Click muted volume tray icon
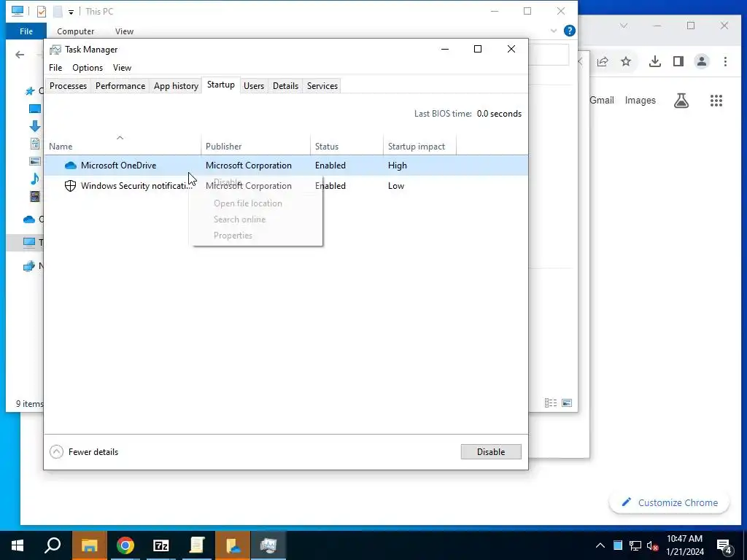The image size is (747, 560). [653, 545]
